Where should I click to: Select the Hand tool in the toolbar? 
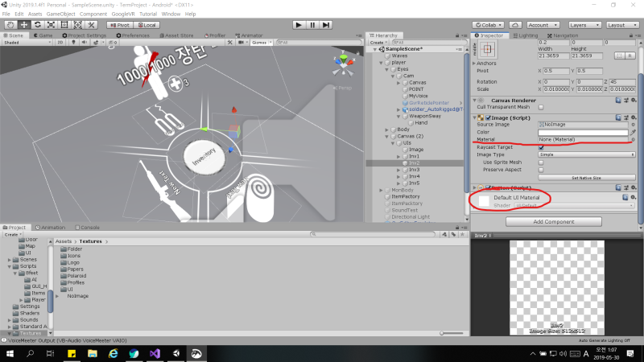(x=10, y=25)
